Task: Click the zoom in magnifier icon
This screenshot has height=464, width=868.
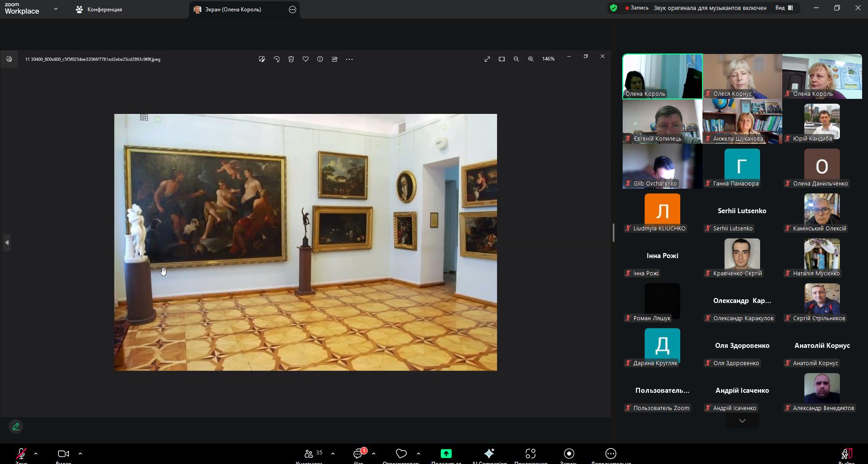Action: coord(531,59)
